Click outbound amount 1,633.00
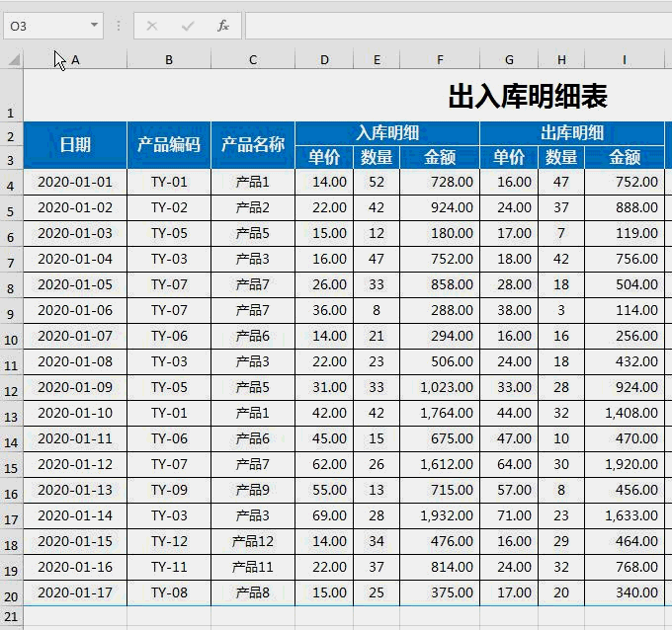 [x=625, y=515]
